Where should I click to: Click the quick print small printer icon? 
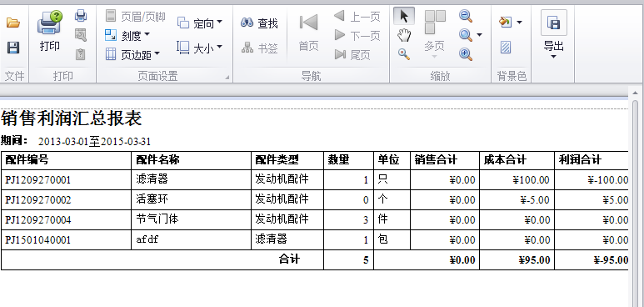pos(81,16)
